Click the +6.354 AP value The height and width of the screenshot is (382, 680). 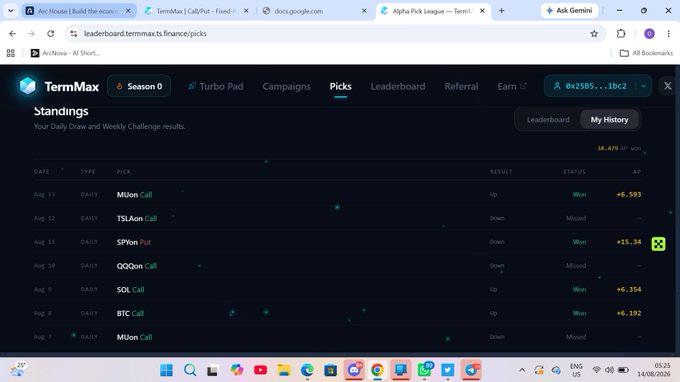coord(628,289)
